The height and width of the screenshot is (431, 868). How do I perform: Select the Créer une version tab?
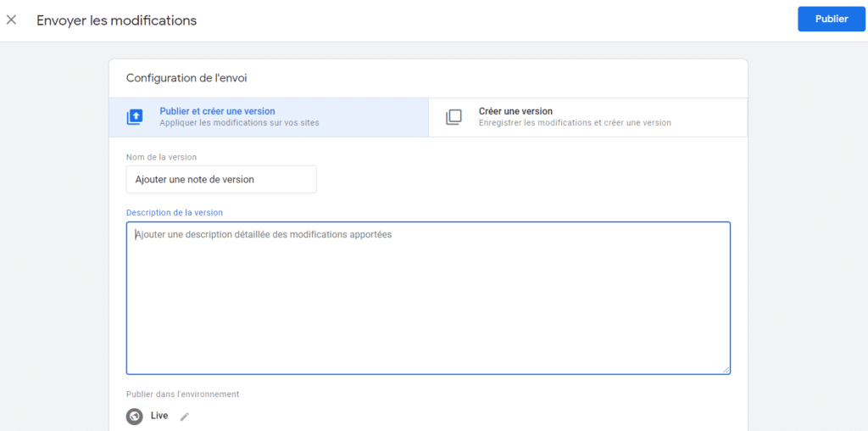(588, 117)
